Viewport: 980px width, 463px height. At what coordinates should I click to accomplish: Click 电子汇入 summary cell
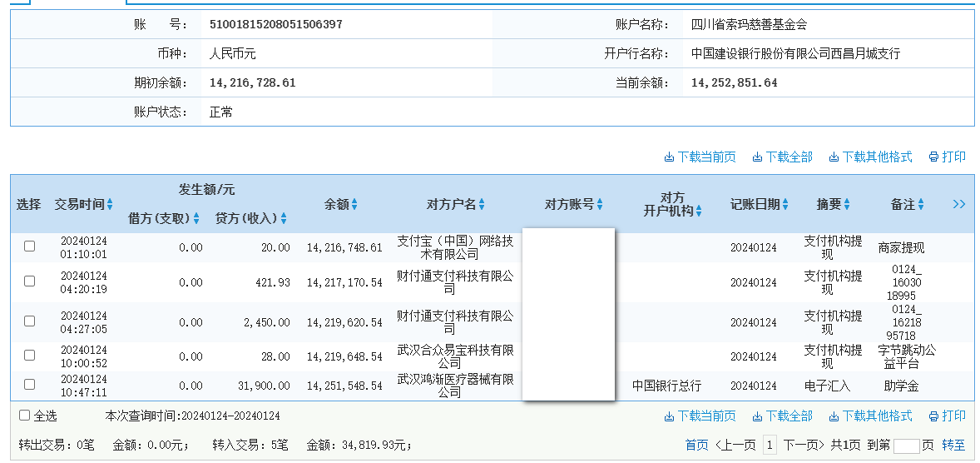click(827, 386)
